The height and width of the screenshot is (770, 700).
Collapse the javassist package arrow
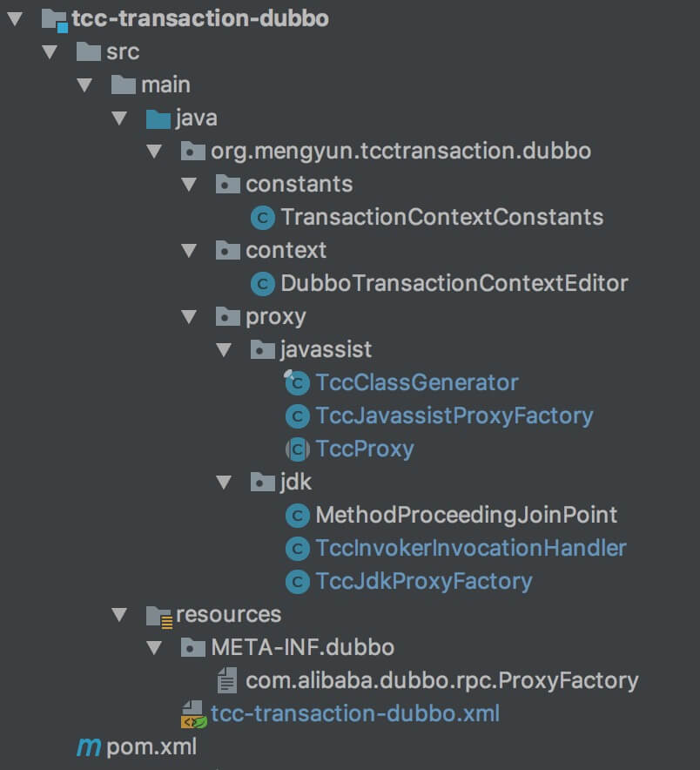[224, 349]
